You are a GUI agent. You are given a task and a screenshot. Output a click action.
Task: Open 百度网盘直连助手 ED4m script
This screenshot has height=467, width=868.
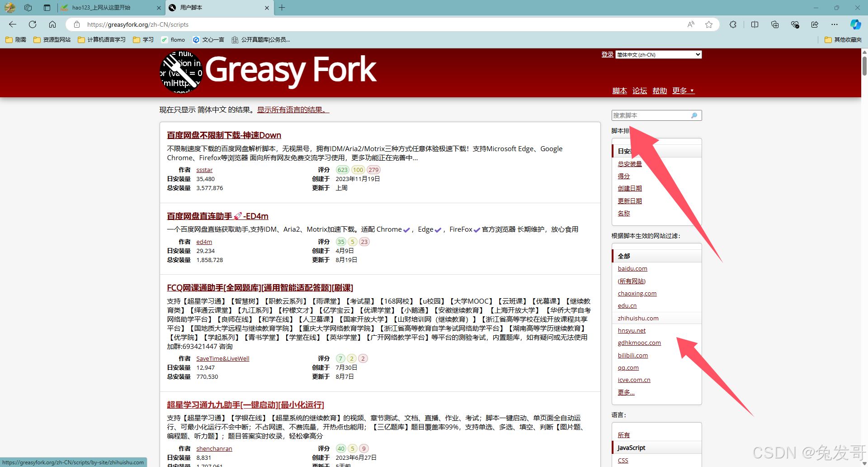pos(217,216)
